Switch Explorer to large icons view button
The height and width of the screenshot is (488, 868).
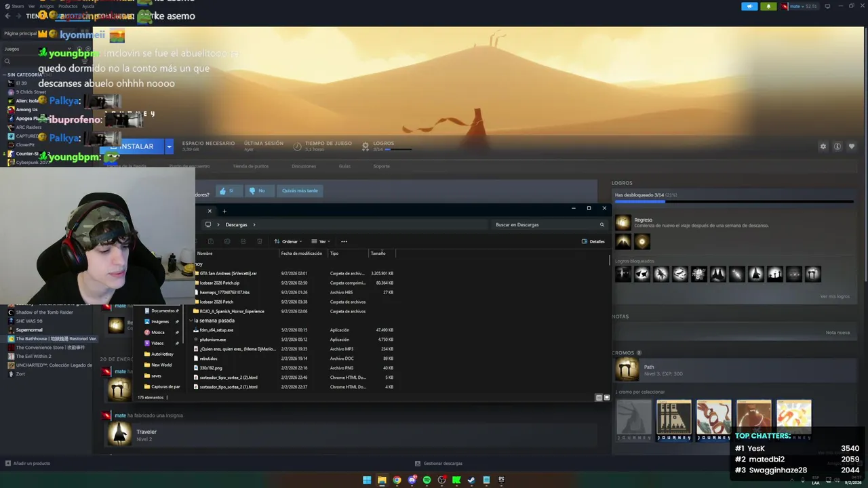point(606,398)
